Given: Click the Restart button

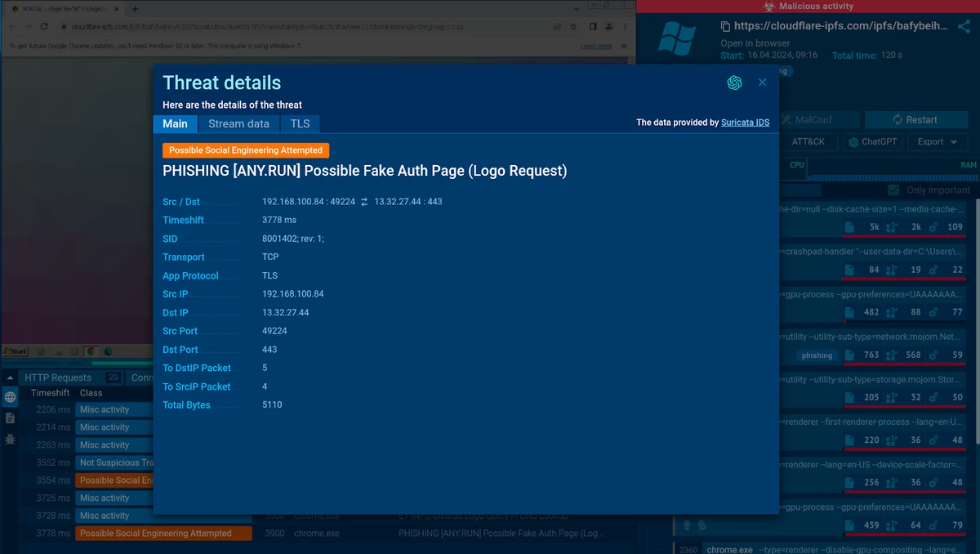Looking at the screenshot, I should pos(915,119).
